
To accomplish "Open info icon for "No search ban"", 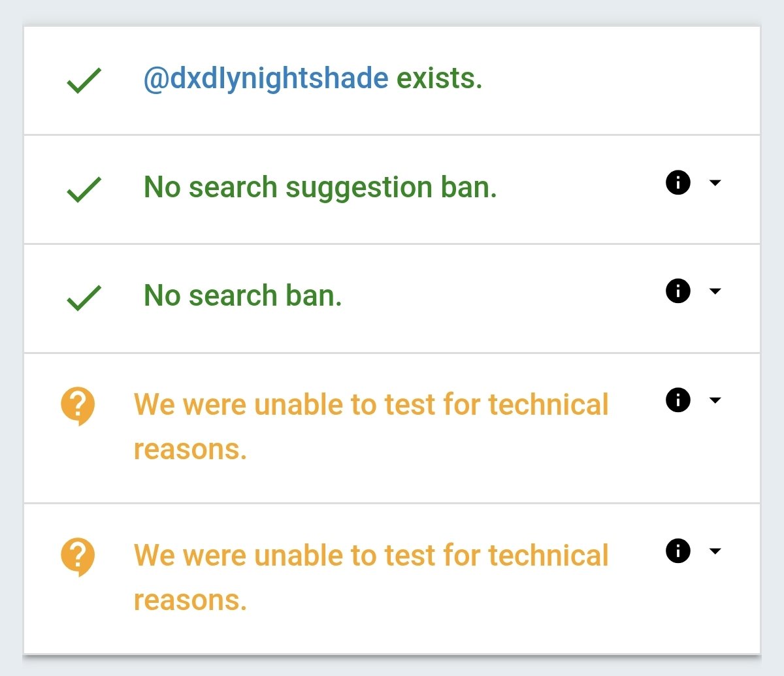I will tap(678, 291).
